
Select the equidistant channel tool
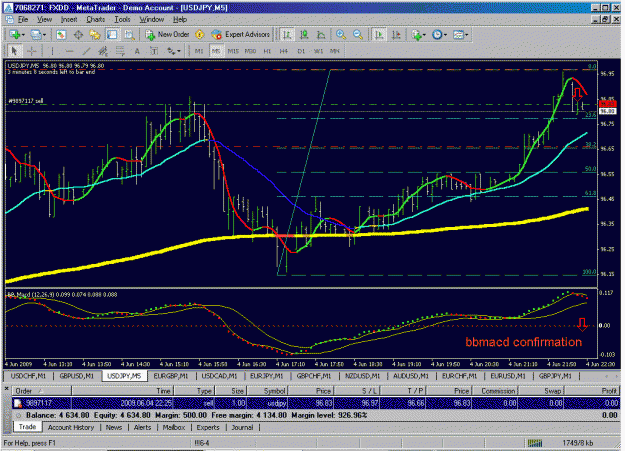click(103, 51)
